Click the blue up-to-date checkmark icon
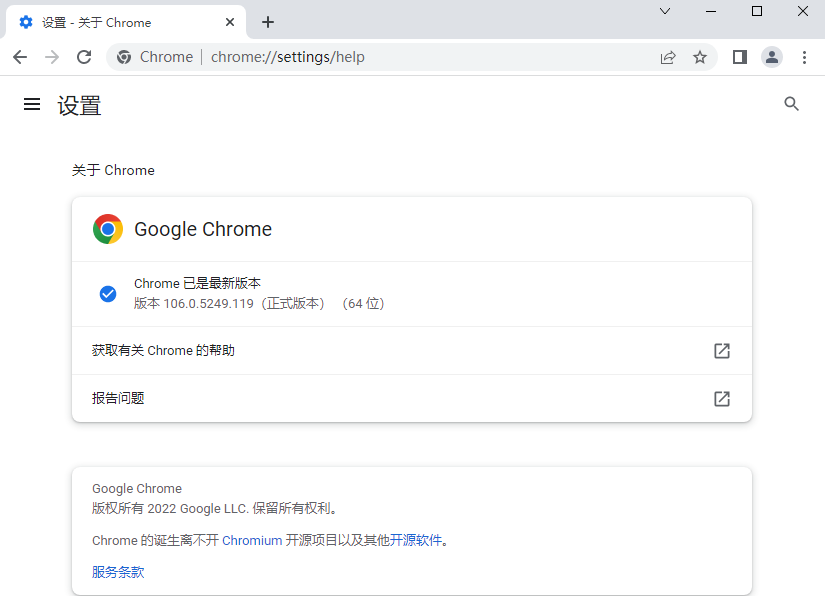The width and height of the screenshot is (825, 596). point(108,294)
